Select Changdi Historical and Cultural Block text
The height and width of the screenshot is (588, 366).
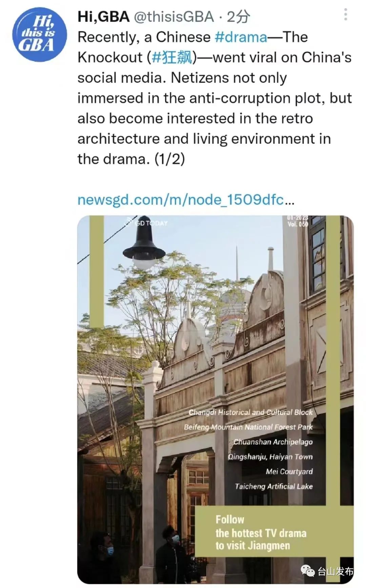tap(250, 412)
